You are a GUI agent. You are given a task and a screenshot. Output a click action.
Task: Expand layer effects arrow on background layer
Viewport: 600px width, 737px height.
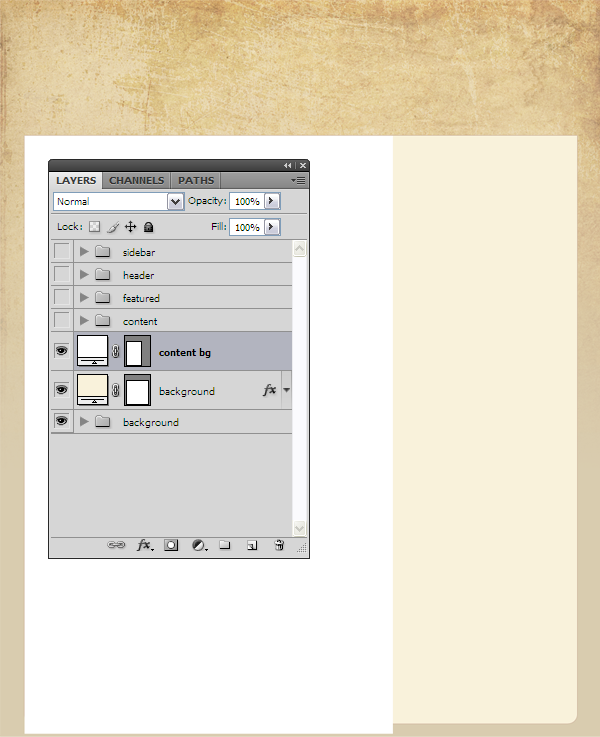pos(286,390)
